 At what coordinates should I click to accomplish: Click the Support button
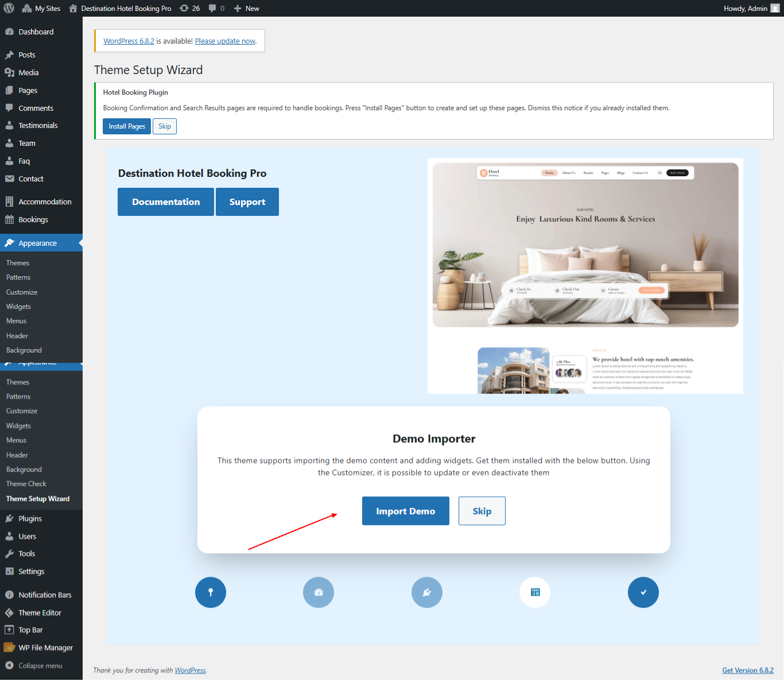[247, 202]
